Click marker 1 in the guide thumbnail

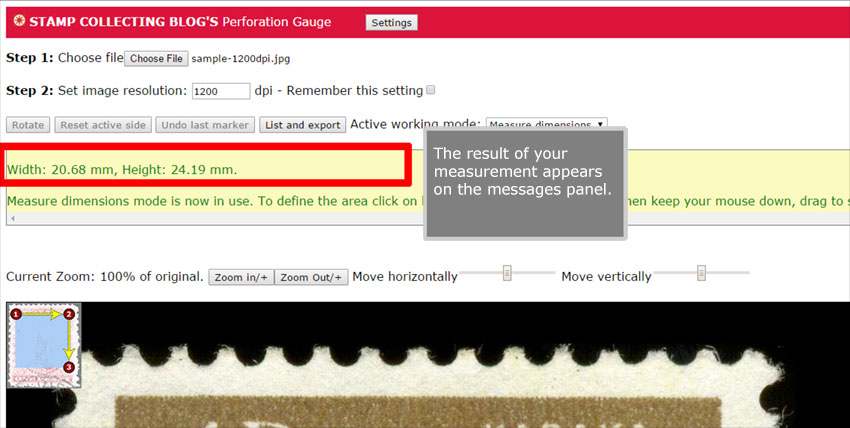tap(16, 314)
